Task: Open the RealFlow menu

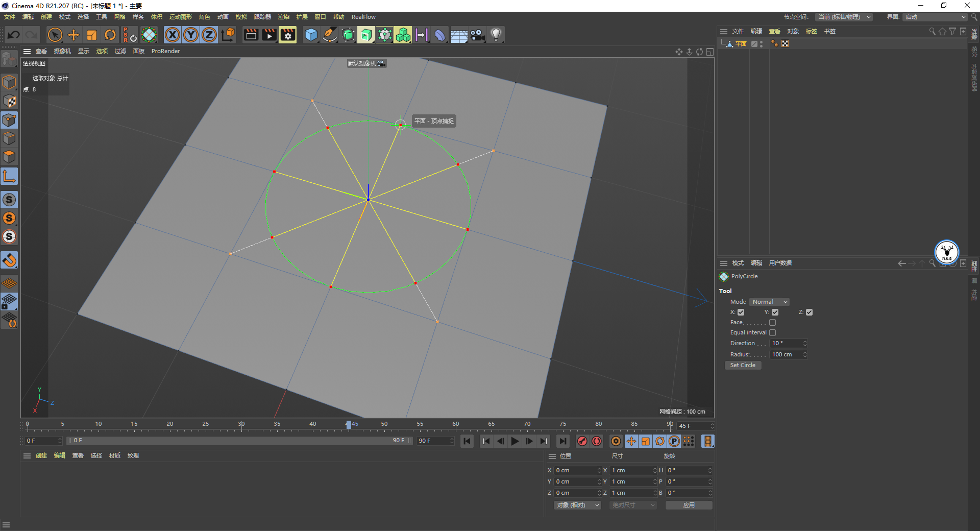Action: coord(363,17)
